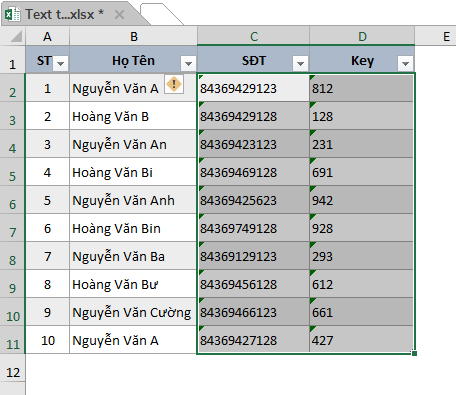Select column A header
This screenshot has height=395, width=459.
[47, 36]
